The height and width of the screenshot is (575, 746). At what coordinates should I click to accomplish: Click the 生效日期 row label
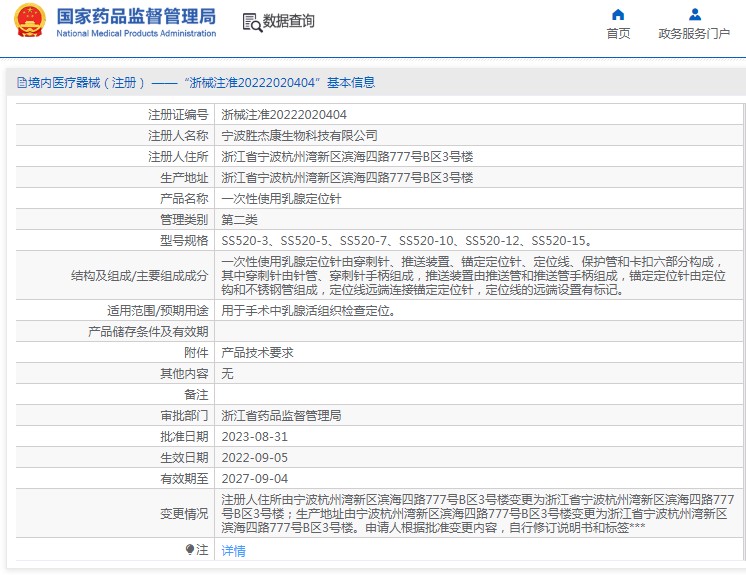[x=184, y=458]
